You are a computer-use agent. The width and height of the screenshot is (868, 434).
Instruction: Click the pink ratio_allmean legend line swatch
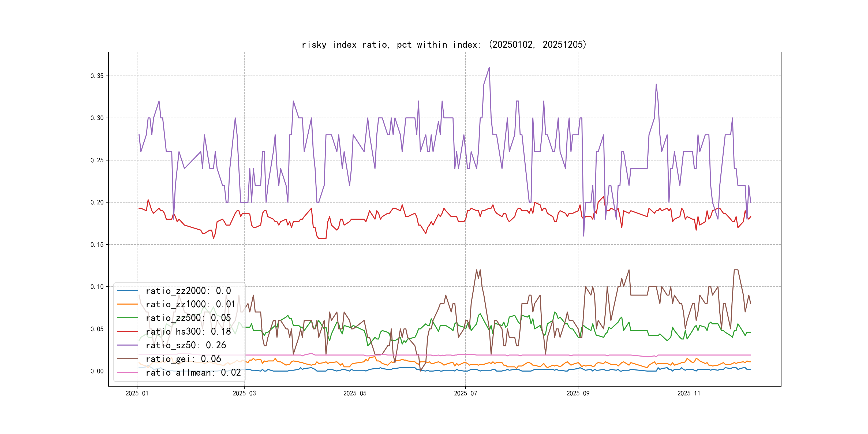127,372
